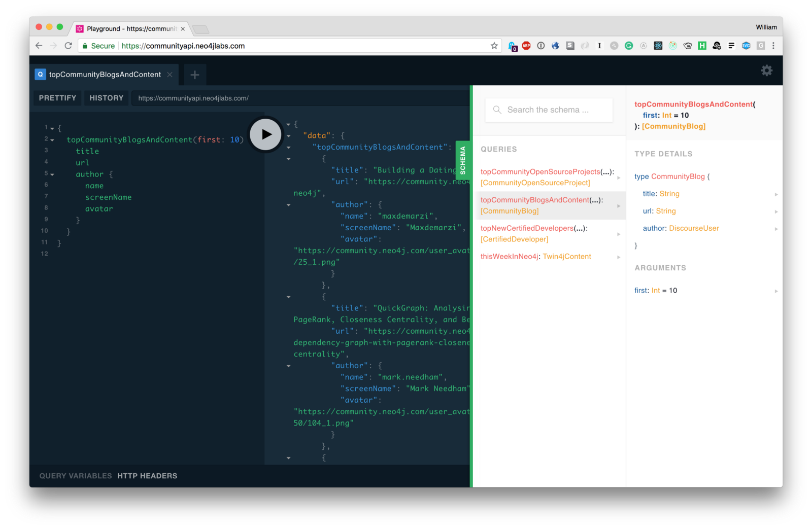Close the topCommunityBlogsAndContent tab
This screenshot has height=529, width=812.
(x=170, y=75)
